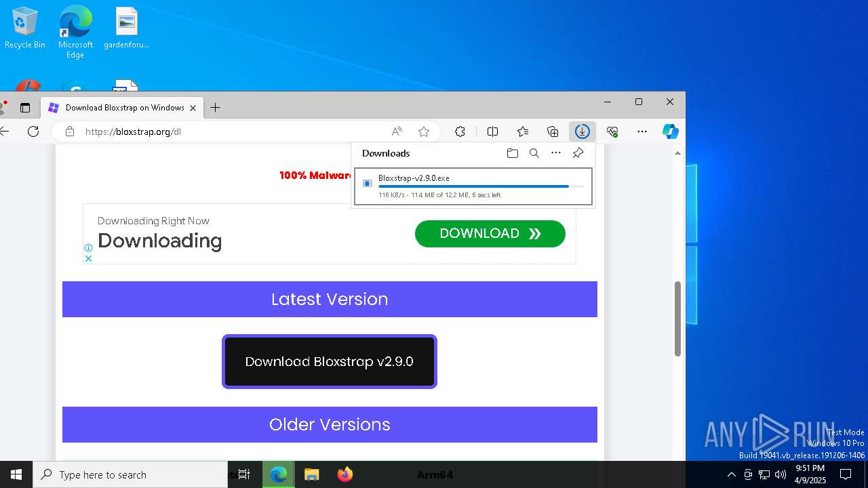Click the page vertical scrollbar thumb
868x488 pixels.
tap(677, 319)
